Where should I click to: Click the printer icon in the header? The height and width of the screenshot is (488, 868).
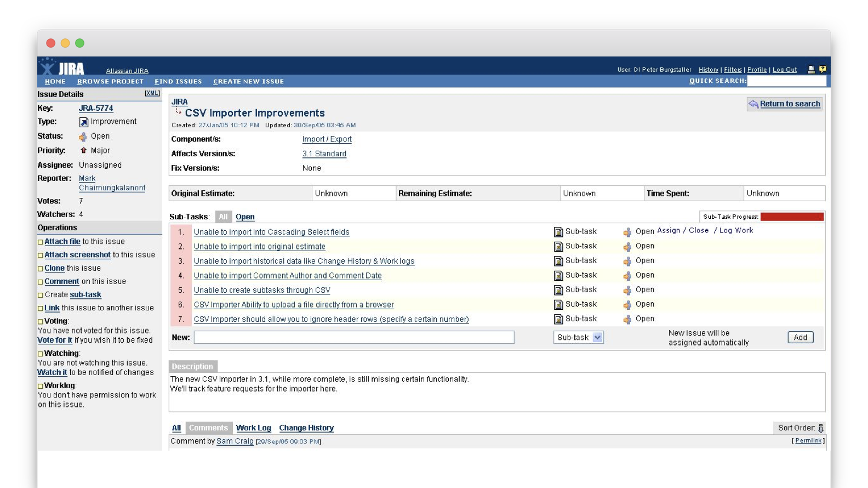[x=811, y=70]
